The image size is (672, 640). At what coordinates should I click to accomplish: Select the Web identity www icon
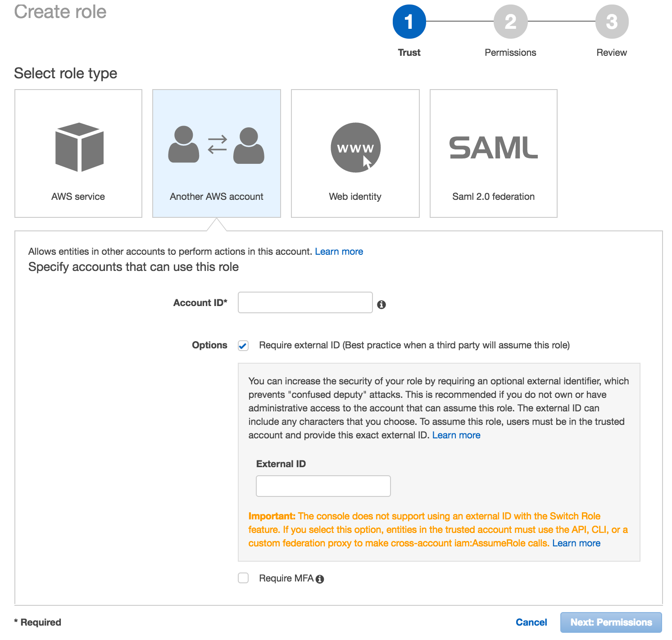pos(355,148)
